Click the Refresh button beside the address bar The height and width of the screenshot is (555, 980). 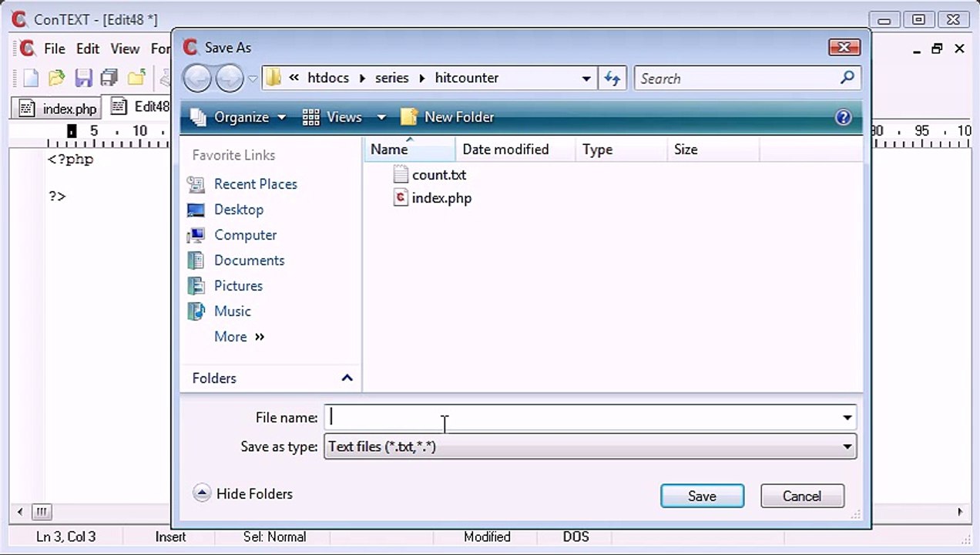pyautogui.click(x=612, y=78)
